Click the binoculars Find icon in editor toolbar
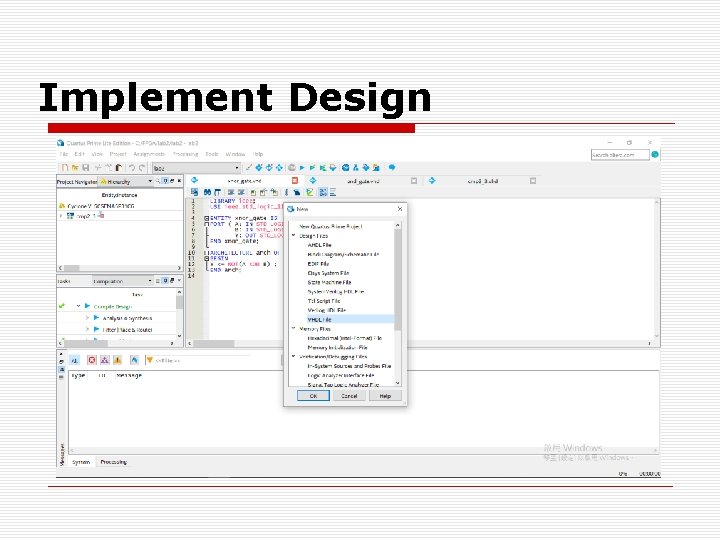The image size is (720, 540). [207, 192]
